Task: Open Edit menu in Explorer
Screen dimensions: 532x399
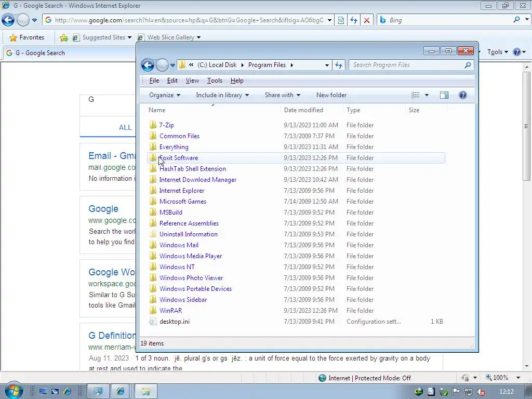Action: click(172, 81)
